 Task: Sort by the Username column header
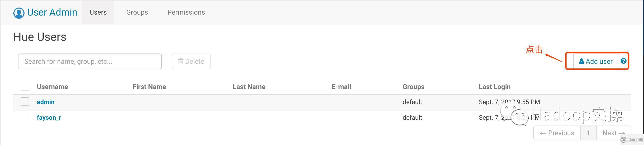52,87
